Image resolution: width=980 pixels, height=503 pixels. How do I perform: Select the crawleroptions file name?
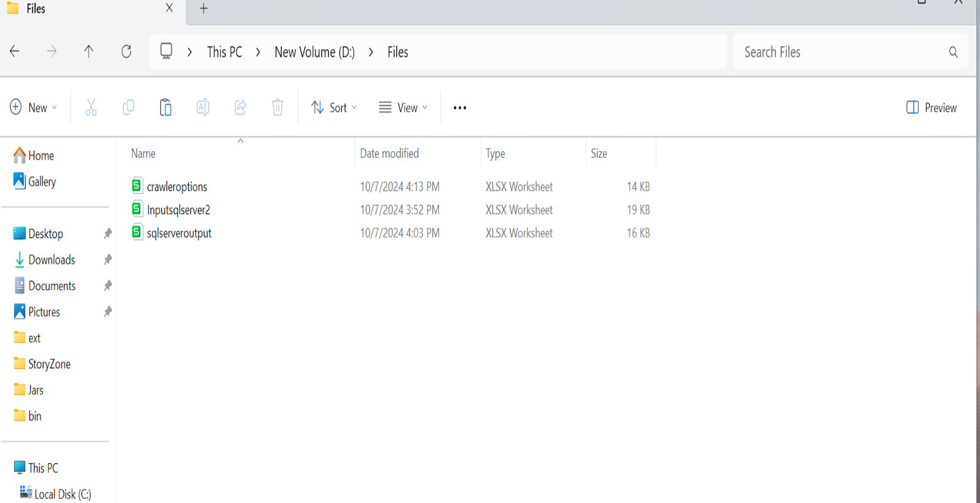(177, 187)
